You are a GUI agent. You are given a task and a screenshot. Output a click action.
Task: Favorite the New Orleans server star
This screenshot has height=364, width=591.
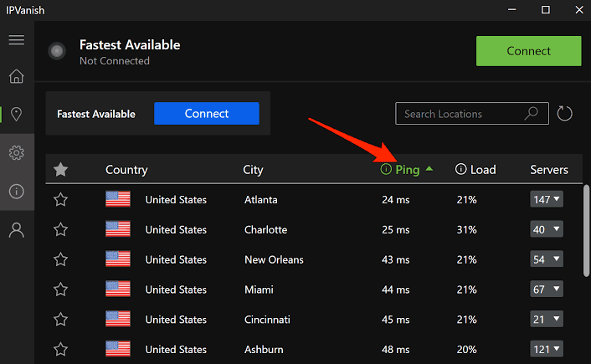click(x=60, y=259)
